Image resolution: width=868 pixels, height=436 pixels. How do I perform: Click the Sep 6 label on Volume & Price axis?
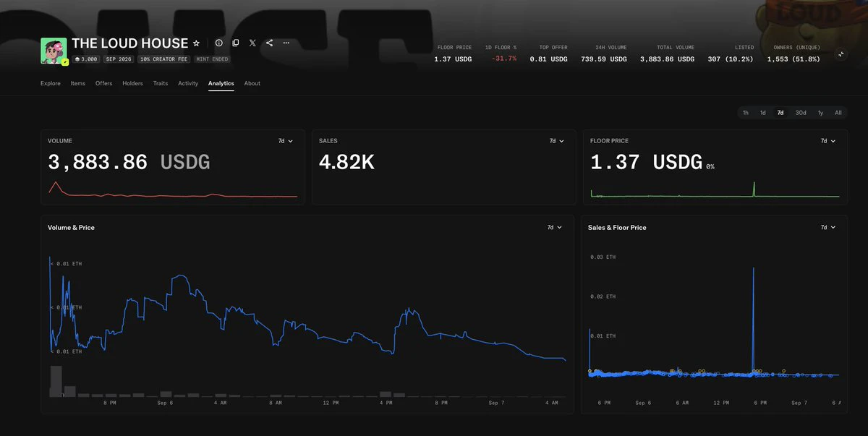point(163,402)
